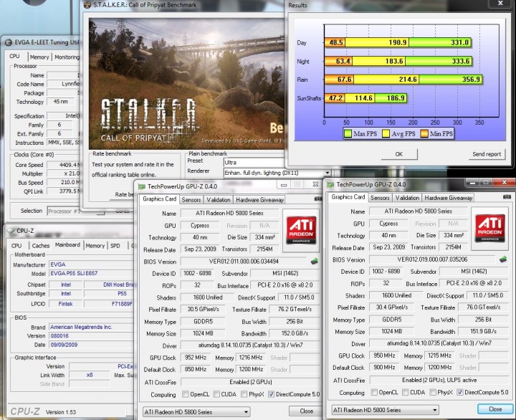
Task: Click GPU-Z title bar icon of right window
Action: click(x=330, y=185)
